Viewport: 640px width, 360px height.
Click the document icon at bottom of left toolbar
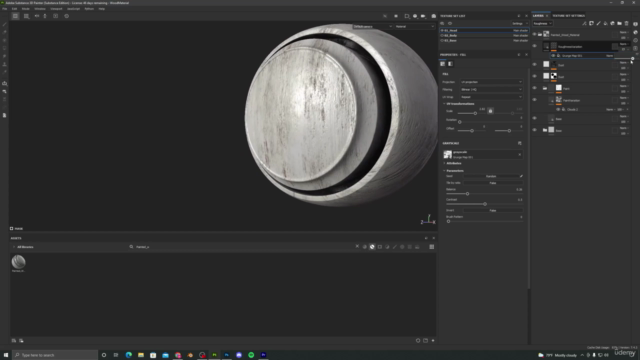4,116
